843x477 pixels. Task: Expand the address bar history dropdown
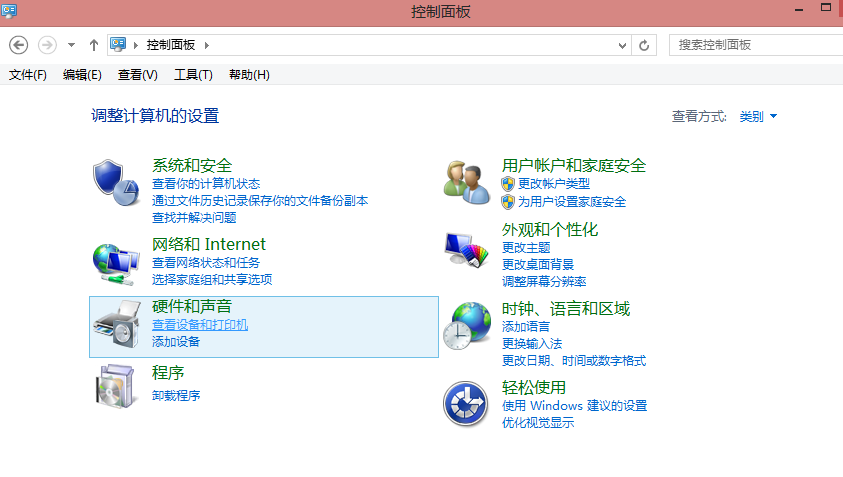(623, 45)
